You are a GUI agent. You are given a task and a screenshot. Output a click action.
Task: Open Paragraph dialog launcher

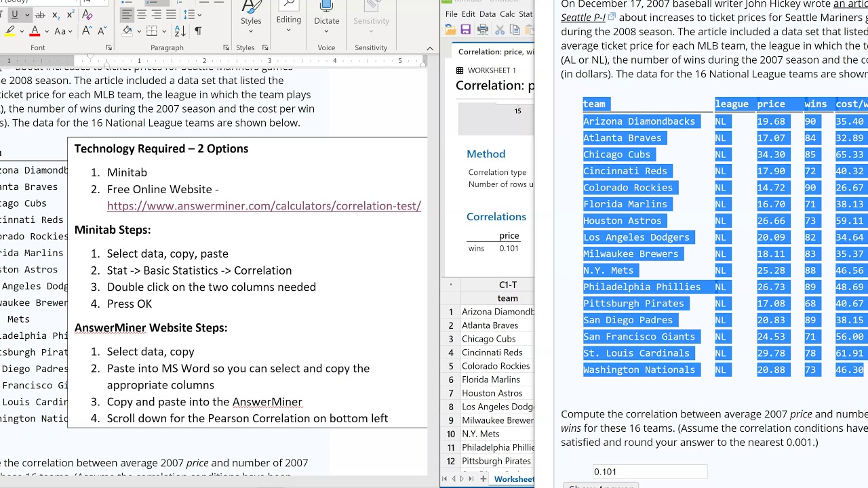(225, 48)
